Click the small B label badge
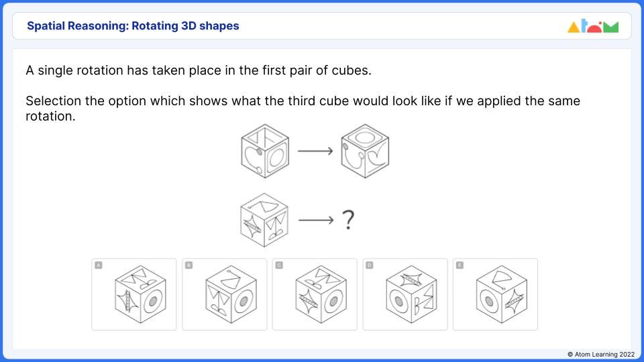This screenshot has width=644, height=362. tap(189, 265)
